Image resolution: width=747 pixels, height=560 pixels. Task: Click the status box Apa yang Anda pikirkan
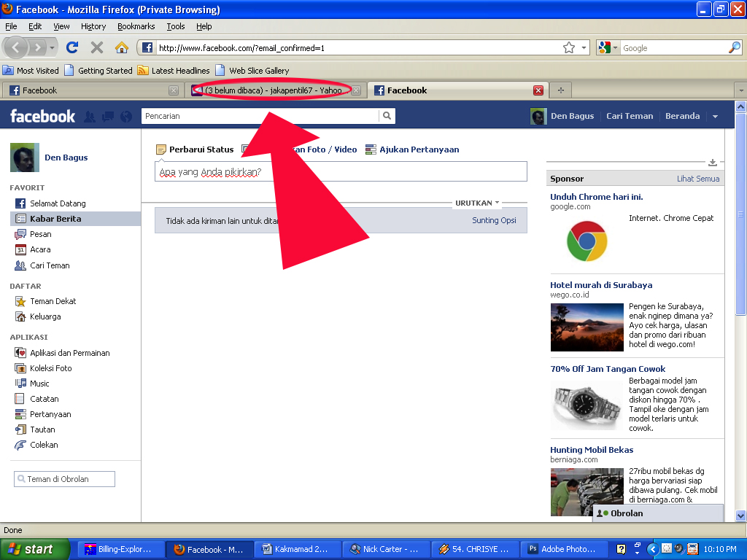click(x=341, y=171)
